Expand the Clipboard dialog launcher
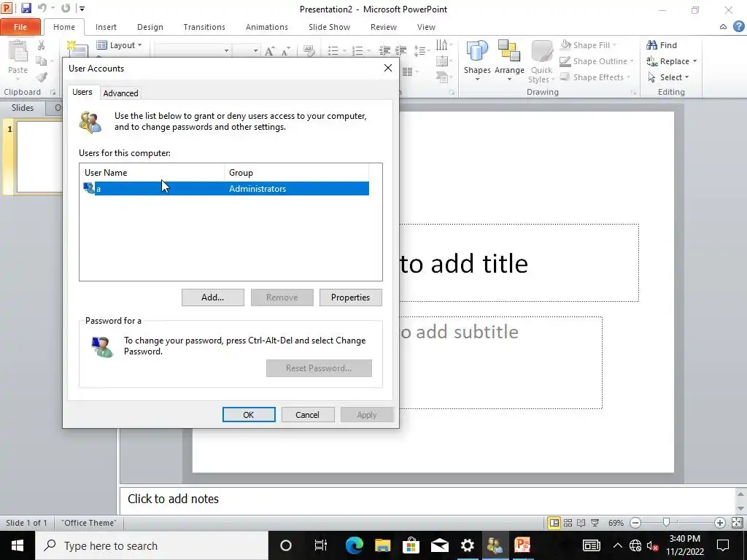 click(53, 93)
